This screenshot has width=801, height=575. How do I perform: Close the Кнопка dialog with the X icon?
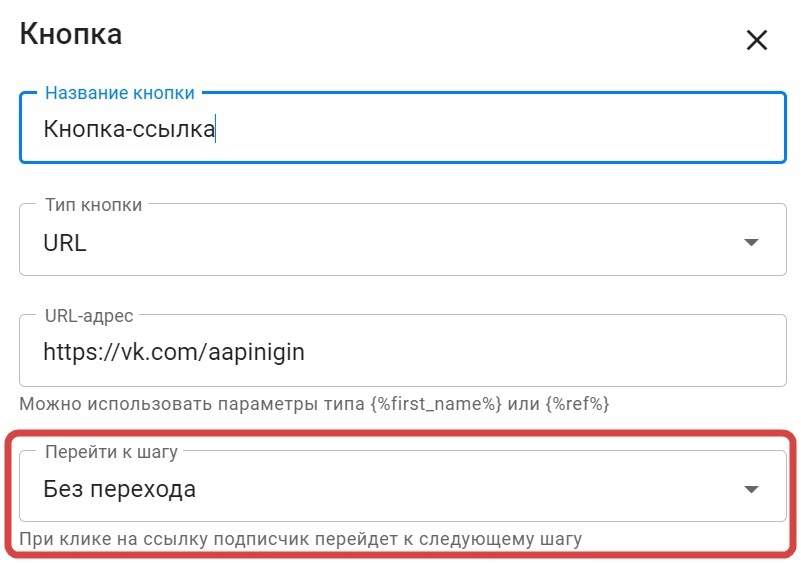point(756,40)
